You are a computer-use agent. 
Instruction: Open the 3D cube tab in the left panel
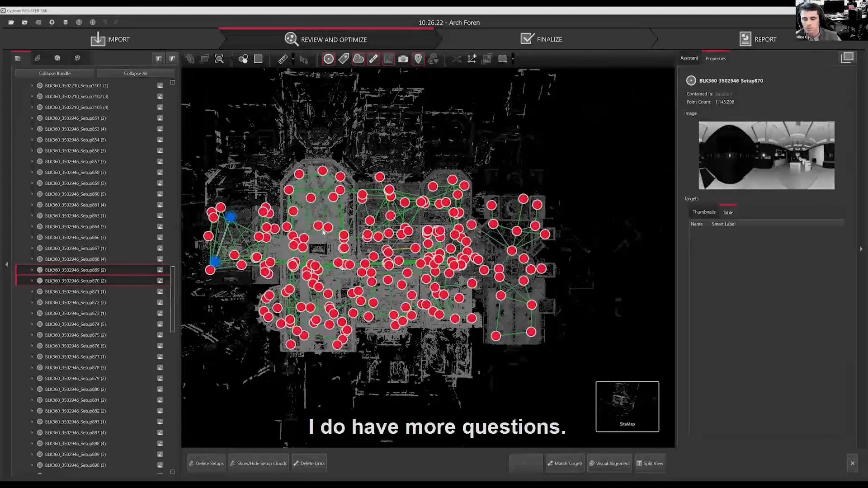77,58
